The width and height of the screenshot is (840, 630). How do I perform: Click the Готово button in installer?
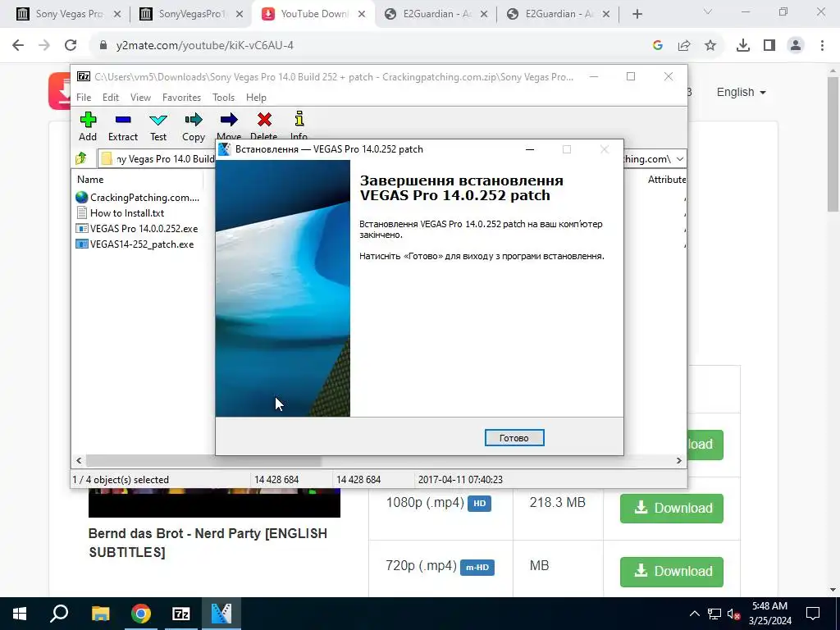coord(514,438)
